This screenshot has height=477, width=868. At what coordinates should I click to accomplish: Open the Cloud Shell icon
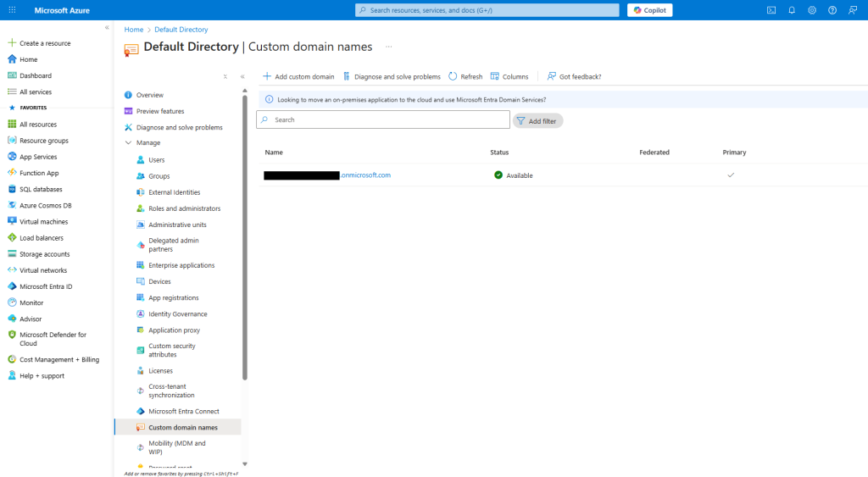pyautogui.click(x=771, y=10)
